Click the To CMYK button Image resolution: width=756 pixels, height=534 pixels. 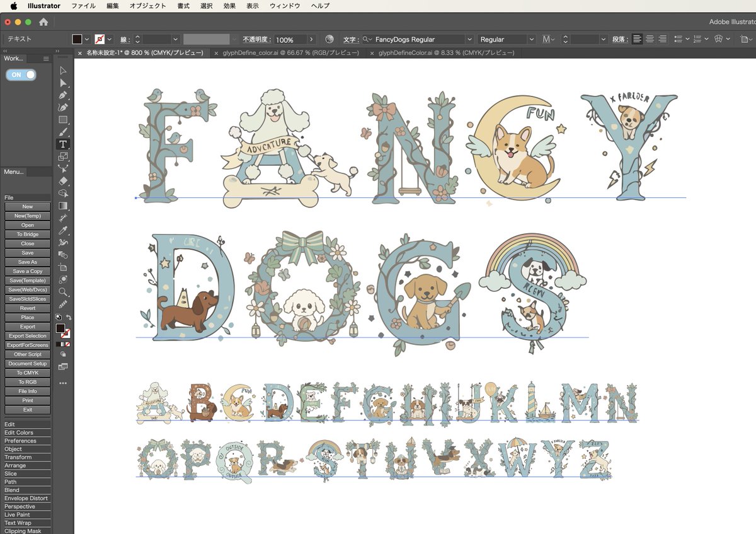28,373
